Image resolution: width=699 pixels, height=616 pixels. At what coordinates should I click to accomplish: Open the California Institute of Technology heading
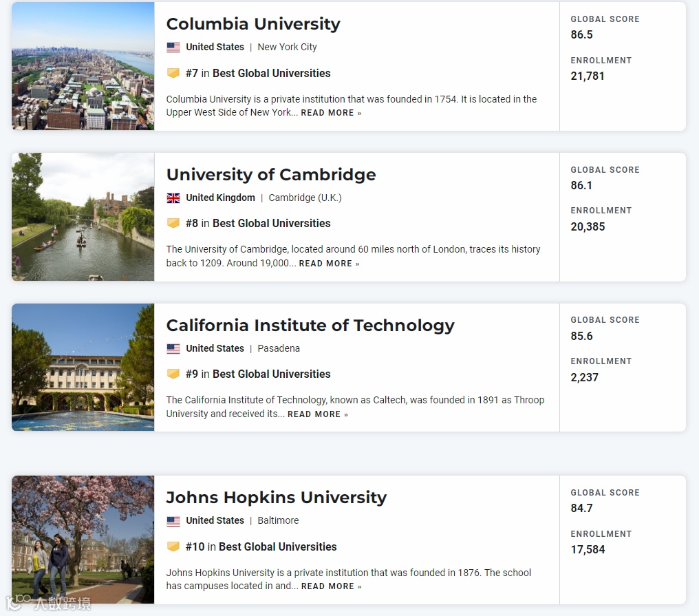[310, 326]
